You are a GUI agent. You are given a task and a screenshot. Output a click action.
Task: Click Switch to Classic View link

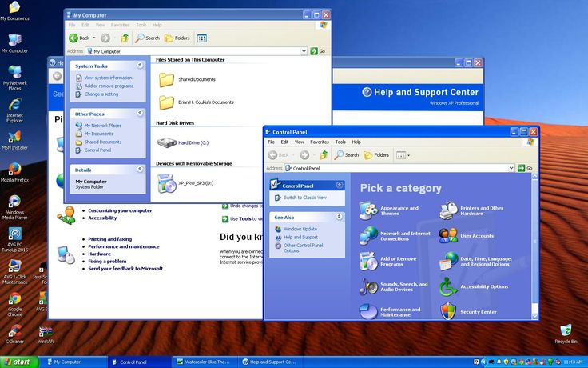point(304,198)
